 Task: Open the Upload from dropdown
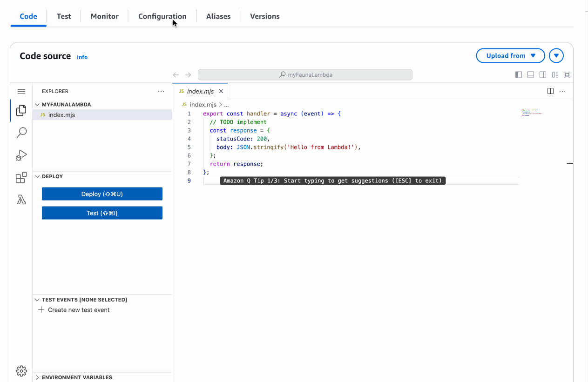pyautogui.click(x=511, y=56)
